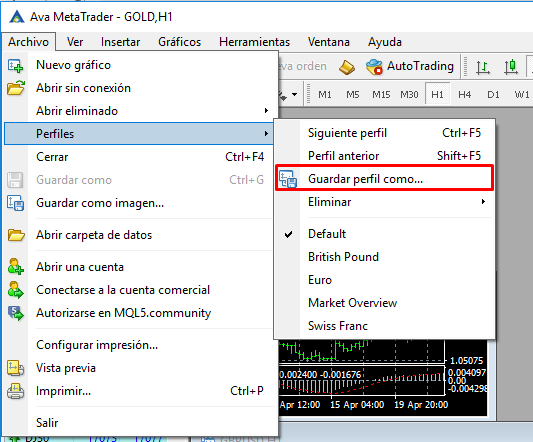Screen dimensions: 533x442
Task: Click the Nuevo gráfico icon
Action: (x=15, y=65)
